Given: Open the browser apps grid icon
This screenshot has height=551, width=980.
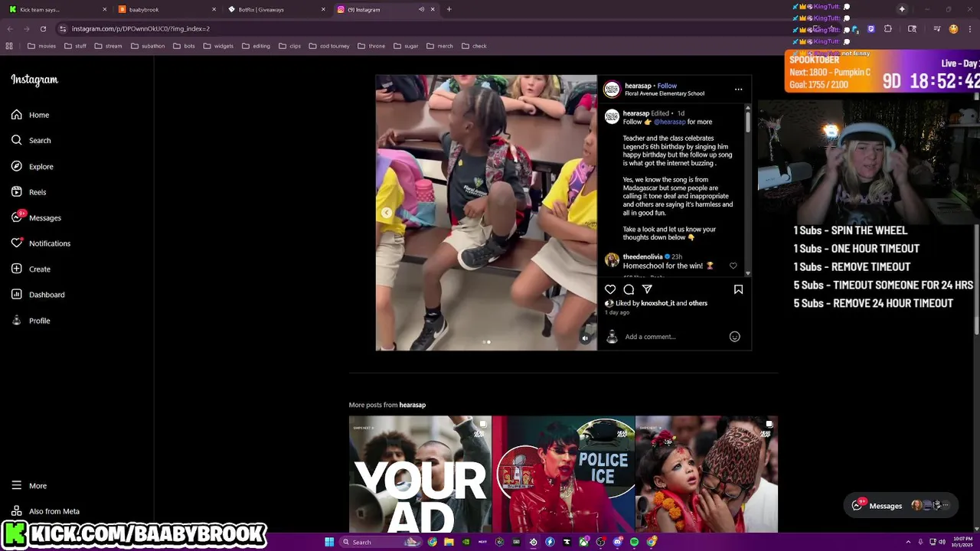Looking at the screenshot, I should (x=9, y=46).
